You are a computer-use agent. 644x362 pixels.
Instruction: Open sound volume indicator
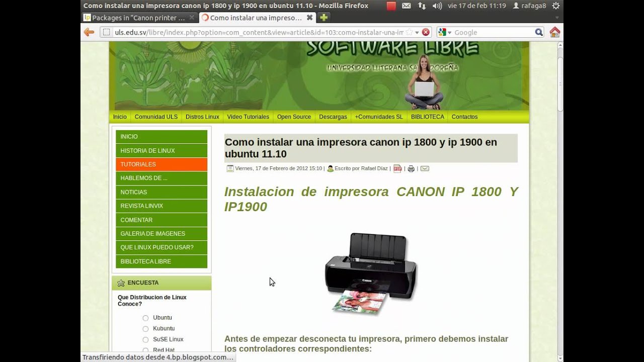[437, 6]
